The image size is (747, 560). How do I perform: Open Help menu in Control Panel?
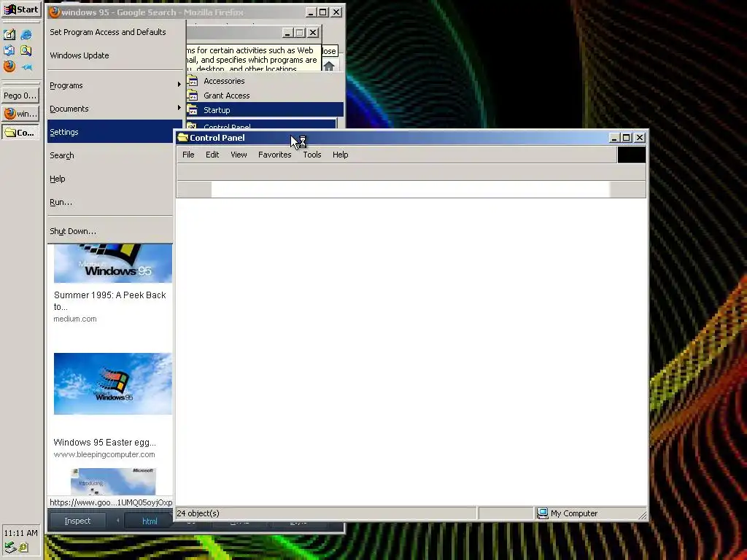click(340, 155)
